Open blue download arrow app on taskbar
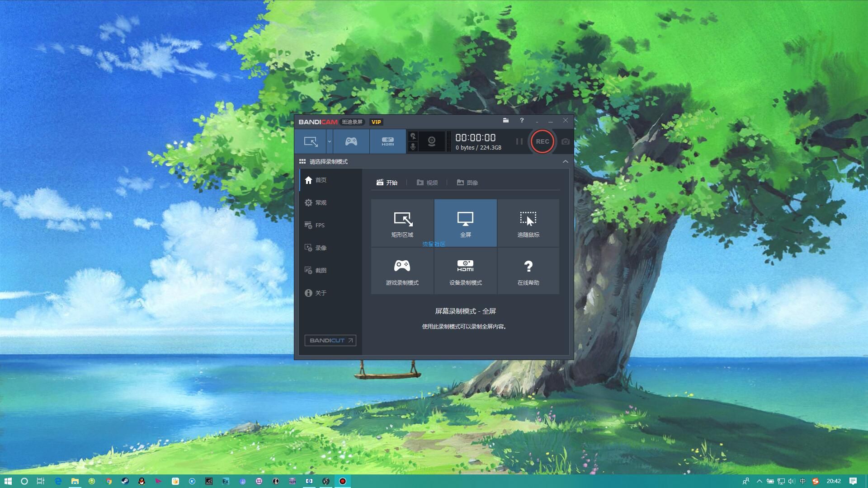Screen dimensions: 868x488 pos(242,481)
